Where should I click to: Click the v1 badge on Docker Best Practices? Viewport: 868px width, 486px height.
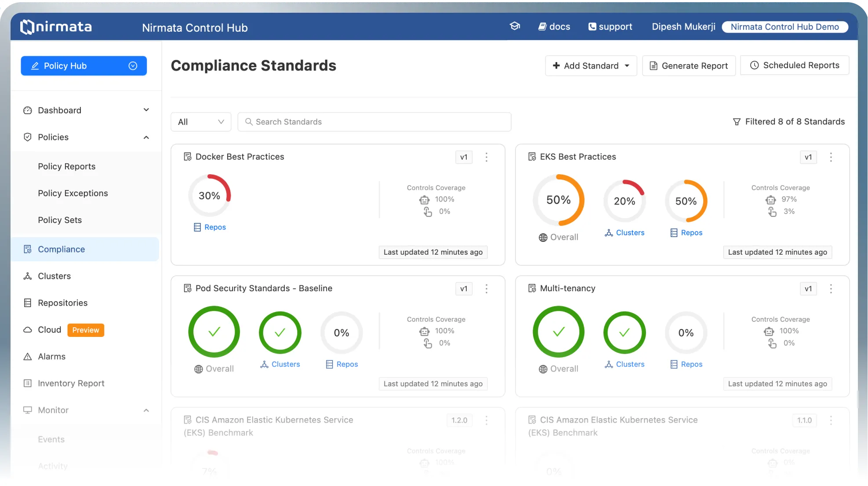click(464, 157)
